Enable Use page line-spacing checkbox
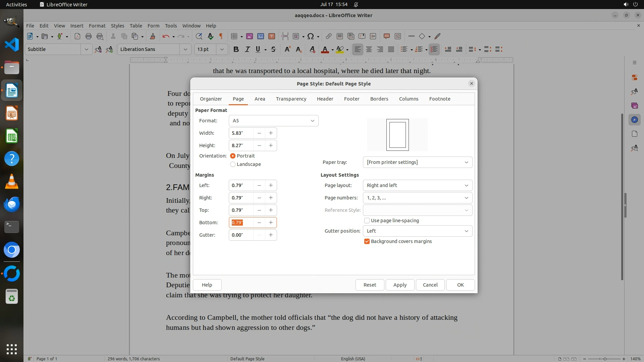 pos(367,221)
